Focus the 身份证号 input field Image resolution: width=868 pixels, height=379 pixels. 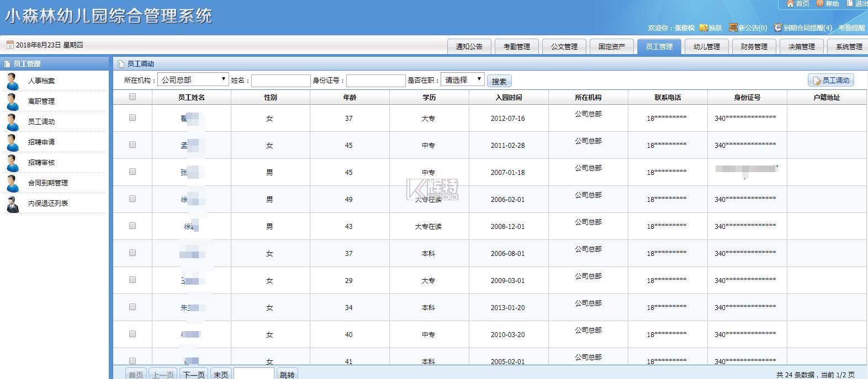(375, 81)
